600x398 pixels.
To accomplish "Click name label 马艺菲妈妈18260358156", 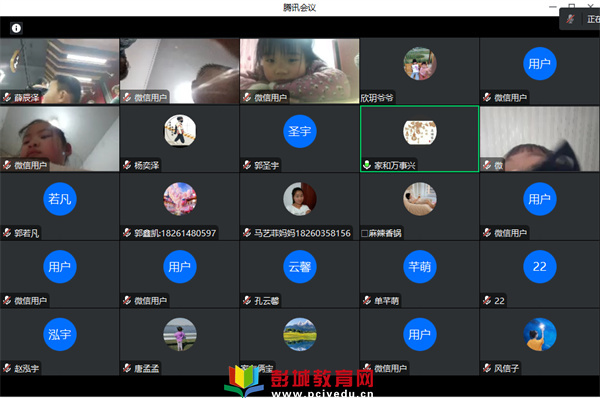I will (302, 233).
